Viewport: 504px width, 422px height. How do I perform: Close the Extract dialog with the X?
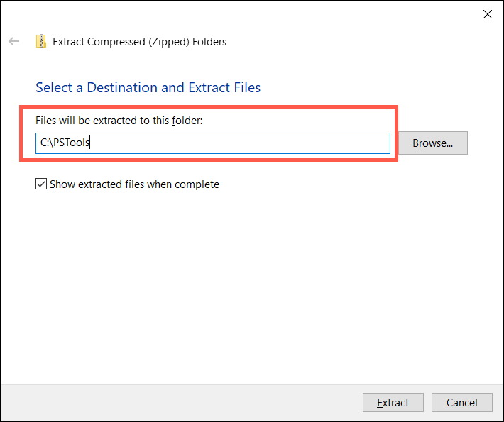coord(487,13)
